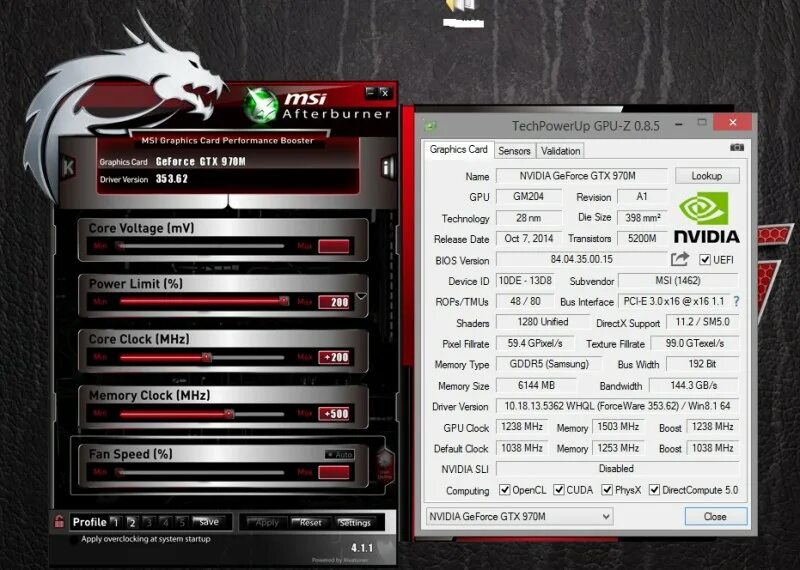
Task: Open the Kombustor K button in Afterburner
Action: [68, 167]
